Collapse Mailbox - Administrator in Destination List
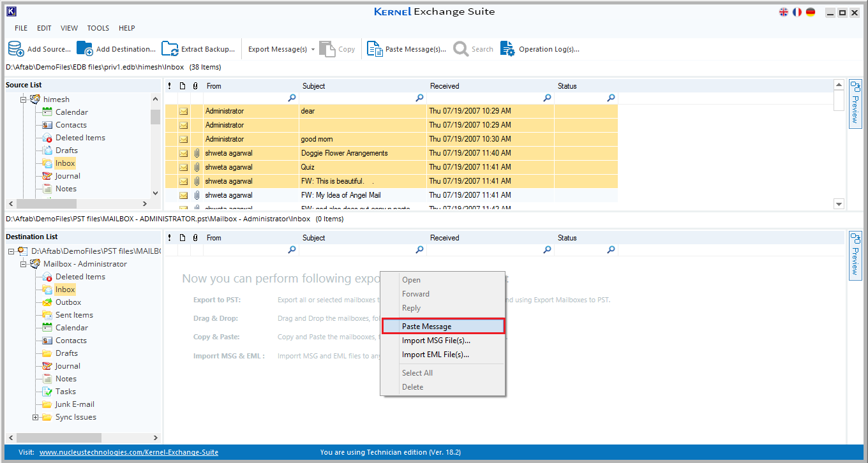Screen dimensions: 868x463 point(24,264)
